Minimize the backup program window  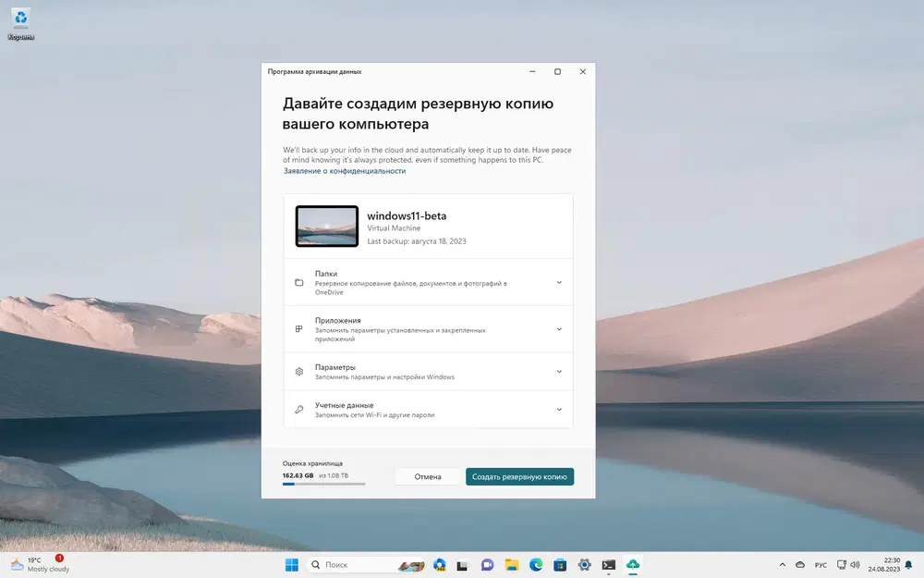tap(532, 71)
